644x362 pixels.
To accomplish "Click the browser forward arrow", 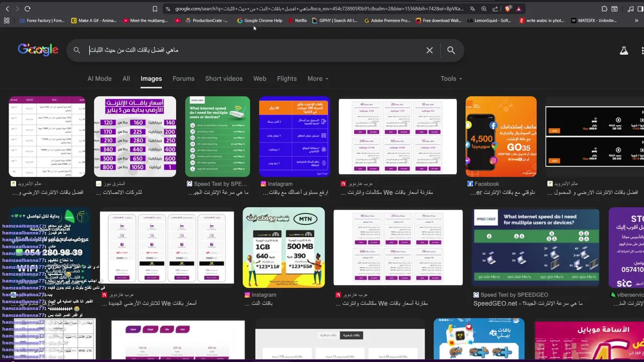I will pos(17,9).
